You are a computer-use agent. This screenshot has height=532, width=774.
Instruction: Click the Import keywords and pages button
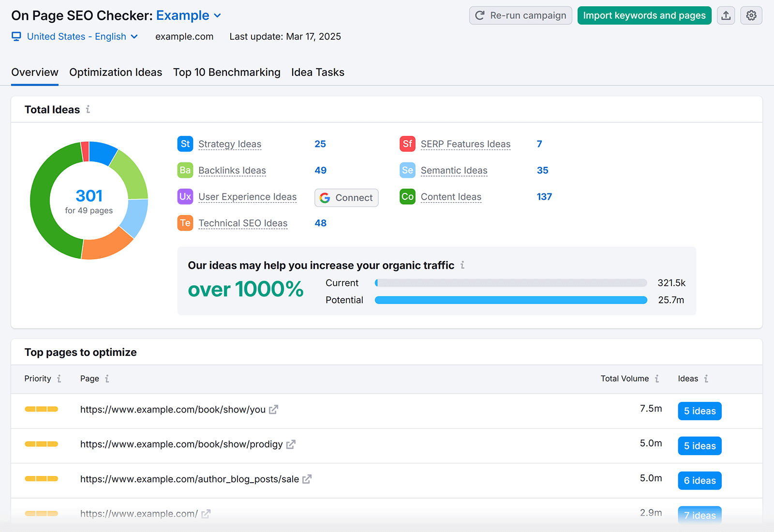(x=644, y=15)
